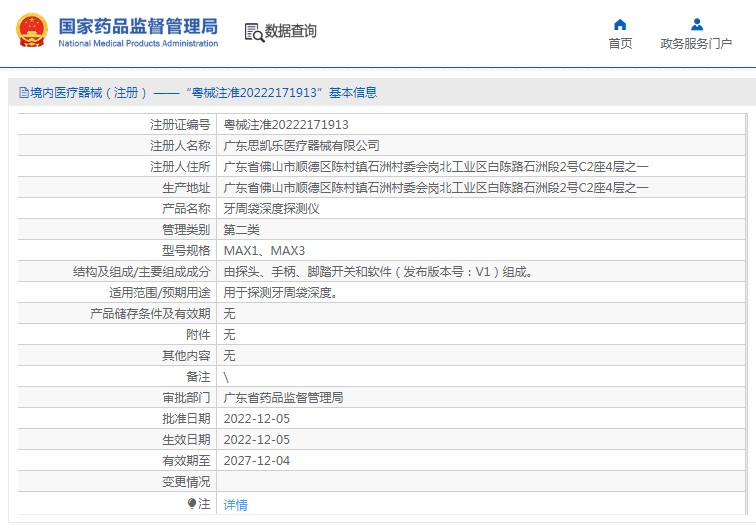Open the 数据查询 search icon
The height and width of the screenshot is (528, 756).
click(x=254, y=32)
